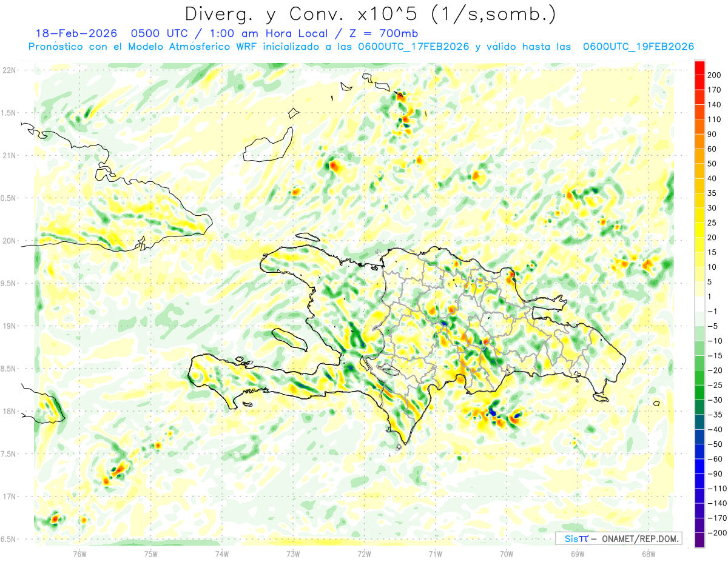The image size is (728, 562).
Task: Click the 'SisTT - ONAMET/REP.DOM.' credit box
Action: (x=618, y=538)
